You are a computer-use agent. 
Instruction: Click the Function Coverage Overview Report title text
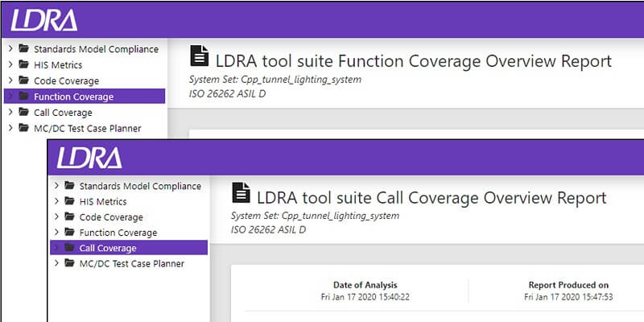(414, 61)
